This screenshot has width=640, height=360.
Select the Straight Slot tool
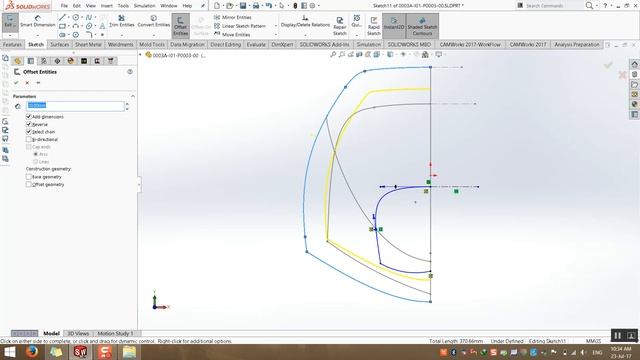[x=62, y=35]
